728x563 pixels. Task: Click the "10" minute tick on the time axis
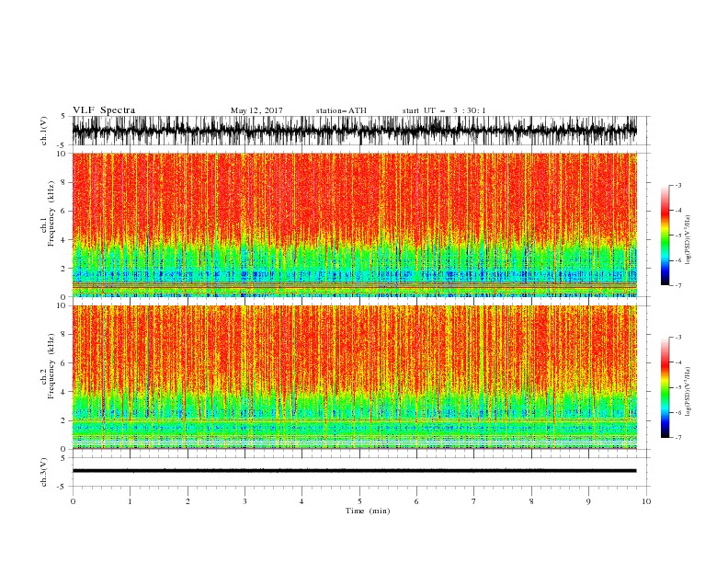pyautogui.click(x=646, y=501)
